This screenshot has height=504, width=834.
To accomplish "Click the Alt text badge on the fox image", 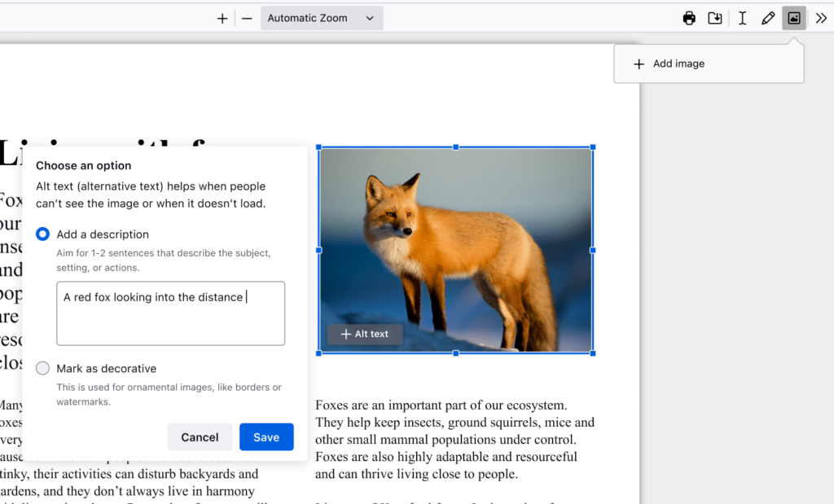I will point(364,334).
